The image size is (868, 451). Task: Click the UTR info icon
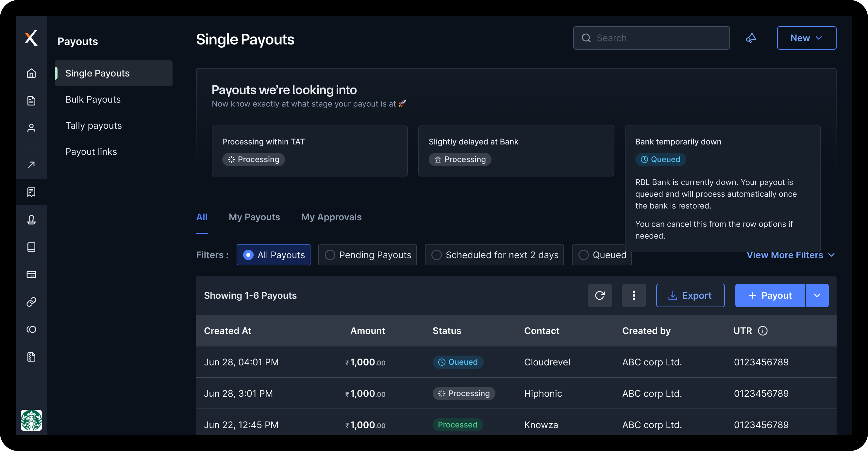coord(762,331)
